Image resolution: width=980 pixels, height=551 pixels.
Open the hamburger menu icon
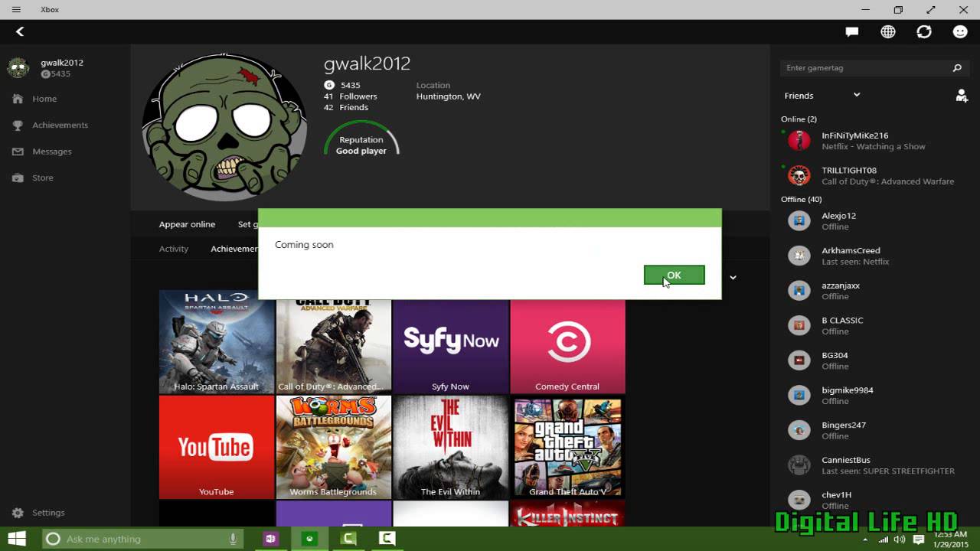pos(16,10)
